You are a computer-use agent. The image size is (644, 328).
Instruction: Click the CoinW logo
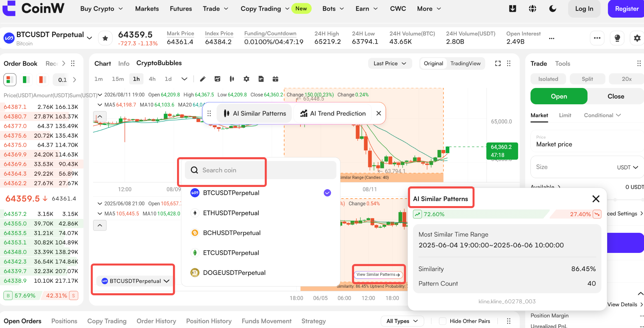pos(33,8)
